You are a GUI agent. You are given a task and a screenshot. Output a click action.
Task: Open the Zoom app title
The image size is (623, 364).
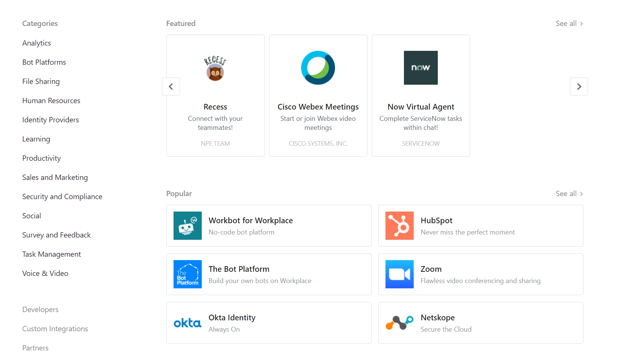tap(431, 269)
